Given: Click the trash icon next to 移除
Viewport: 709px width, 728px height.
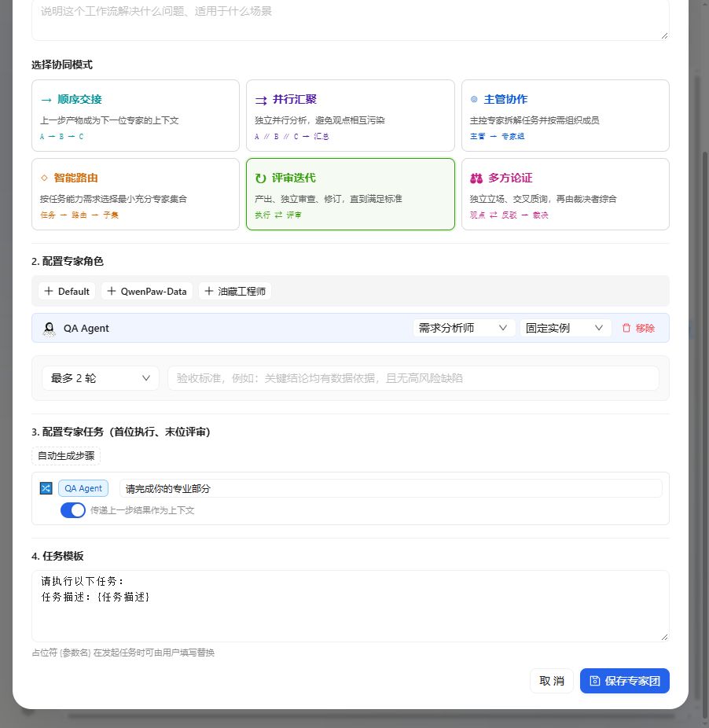Looking at the screenshot, I should point(626,328).
